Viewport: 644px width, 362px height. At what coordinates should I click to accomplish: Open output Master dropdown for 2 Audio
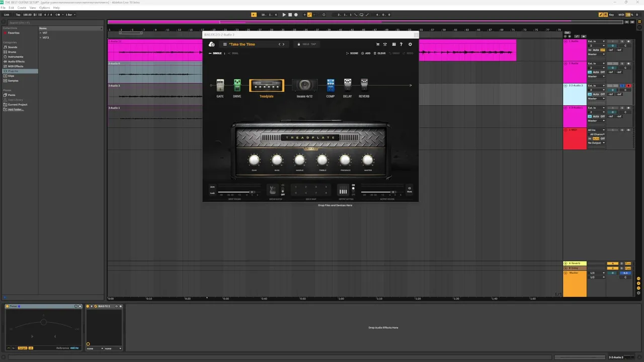tap(596, 76)
